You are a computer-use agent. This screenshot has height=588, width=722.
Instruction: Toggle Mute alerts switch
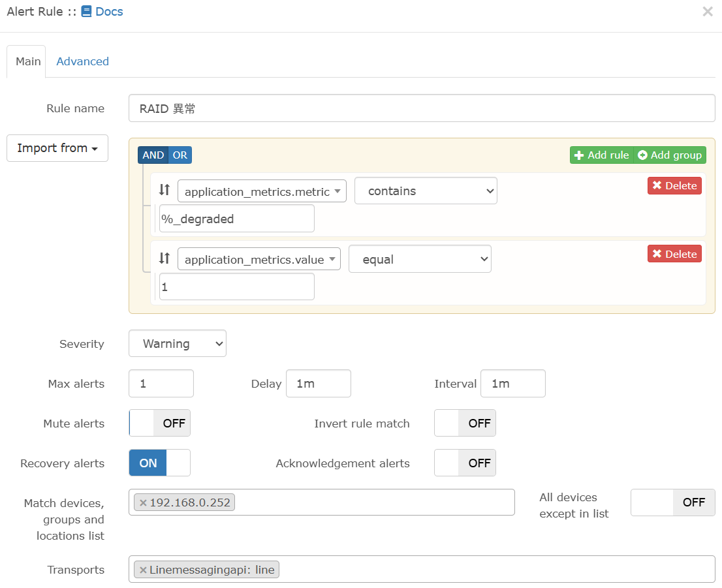[x=160, y=424]
